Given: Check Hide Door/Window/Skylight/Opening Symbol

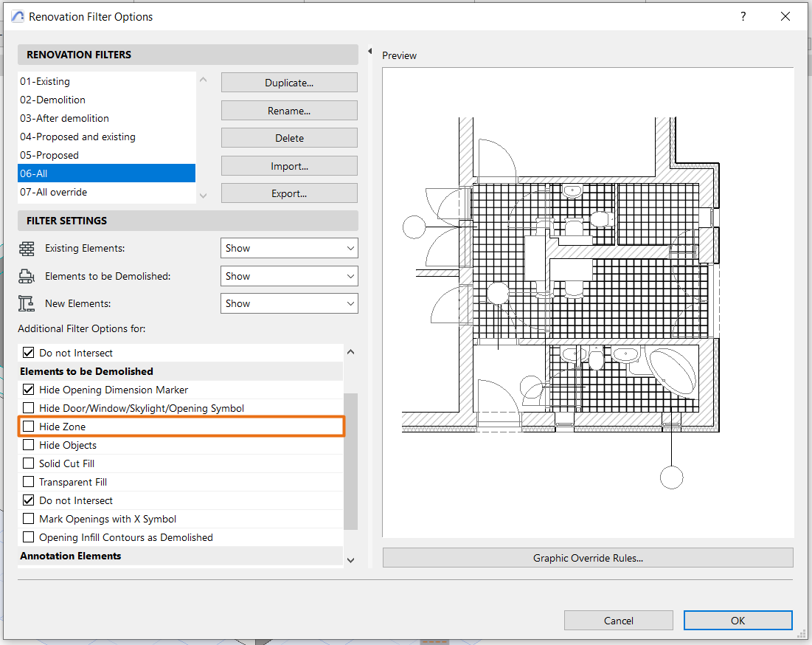Looking at the screenshot, I should pyautogui.click(x=29, y=407).
